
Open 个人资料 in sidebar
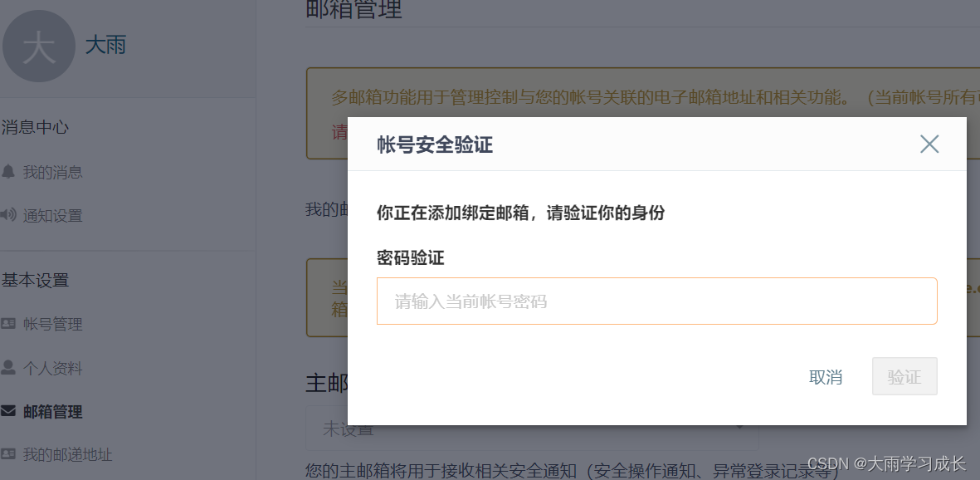click(52, 369)
